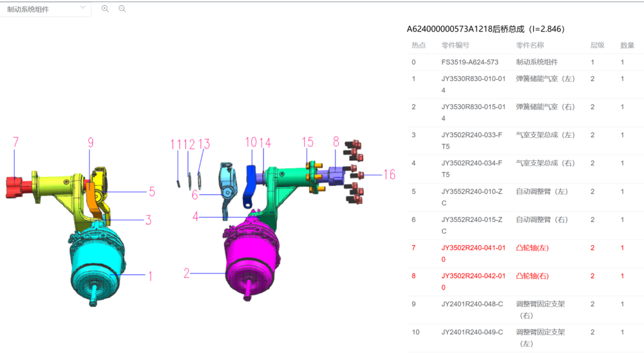Click hotspot number 16 beside the bolts

(x=389, y=174)
